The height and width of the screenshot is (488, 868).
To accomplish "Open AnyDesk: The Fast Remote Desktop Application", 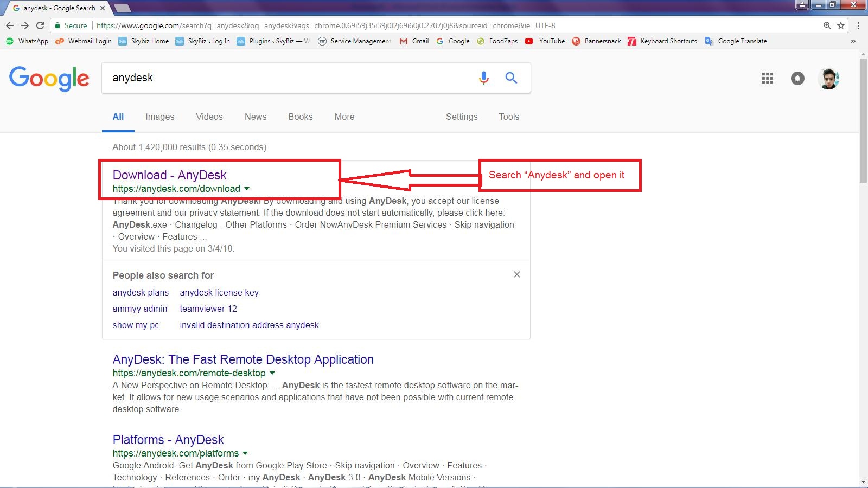I will [x=243, y=359].
